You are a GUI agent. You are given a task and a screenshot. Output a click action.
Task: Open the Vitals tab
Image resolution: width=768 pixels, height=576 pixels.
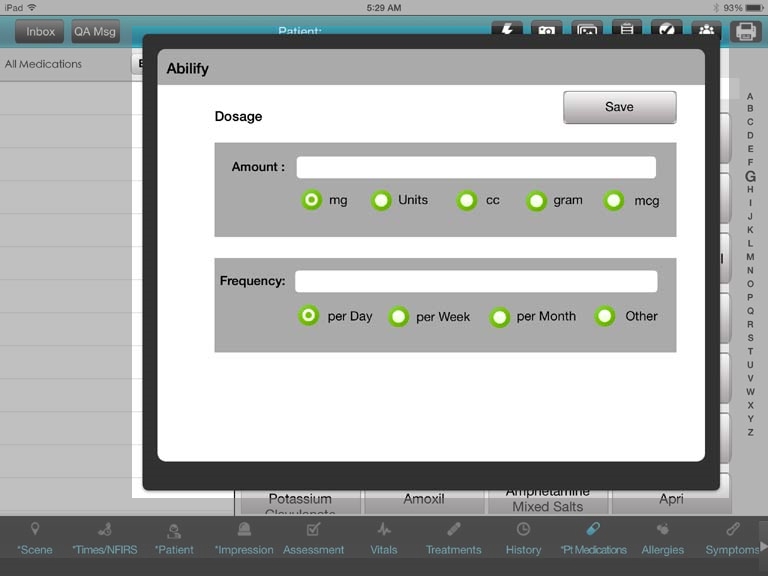tap(384, 539)
